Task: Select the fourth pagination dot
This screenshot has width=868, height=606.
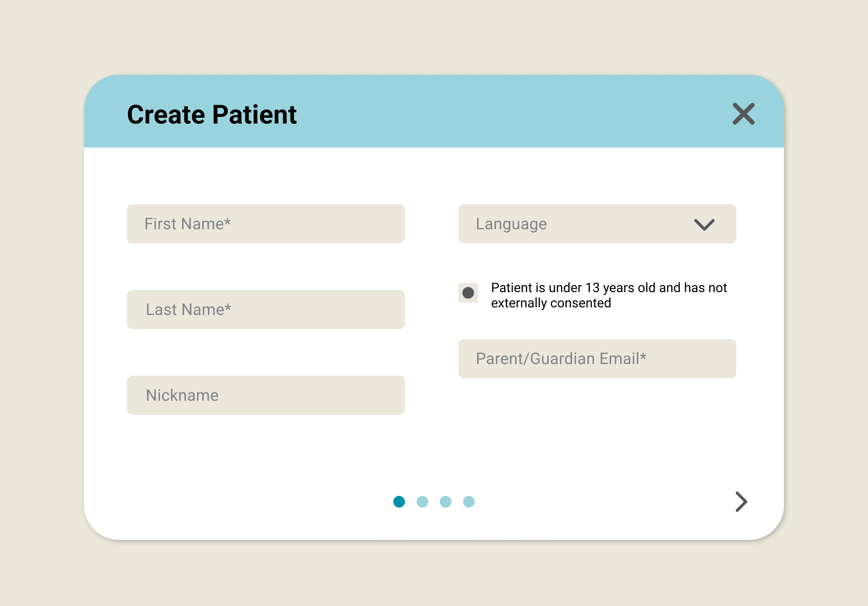Action: [469, 502]
